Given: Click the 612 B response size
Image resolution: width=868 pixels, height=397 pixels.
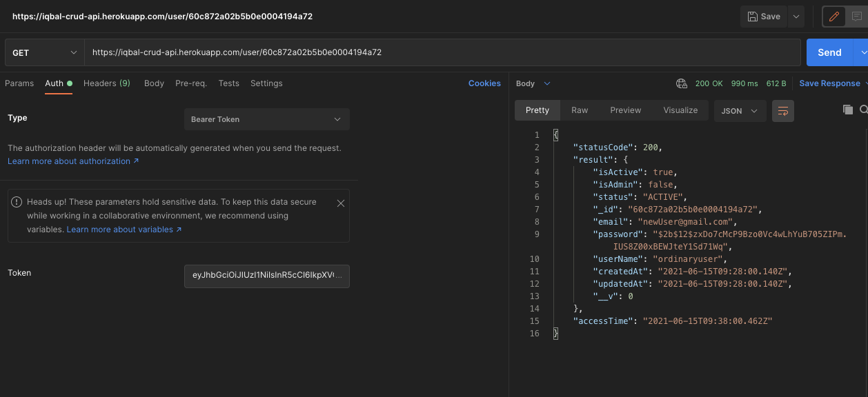Looking at the screenshot, I should pyautogui.click(x=776, y=83).
